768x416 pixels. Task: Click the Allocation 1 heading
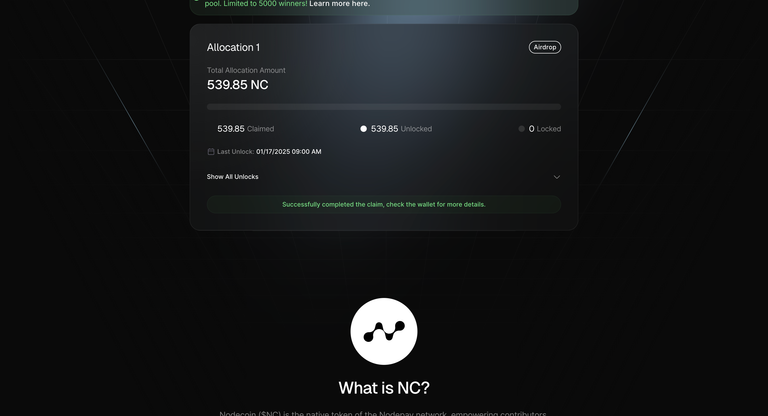(233, 48)
